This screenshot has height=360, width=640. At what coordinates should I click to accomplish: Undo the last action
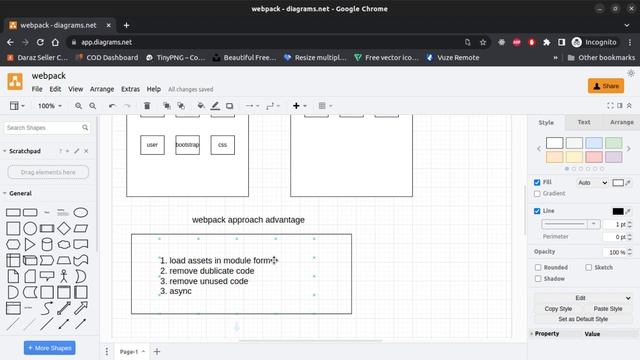112,106
